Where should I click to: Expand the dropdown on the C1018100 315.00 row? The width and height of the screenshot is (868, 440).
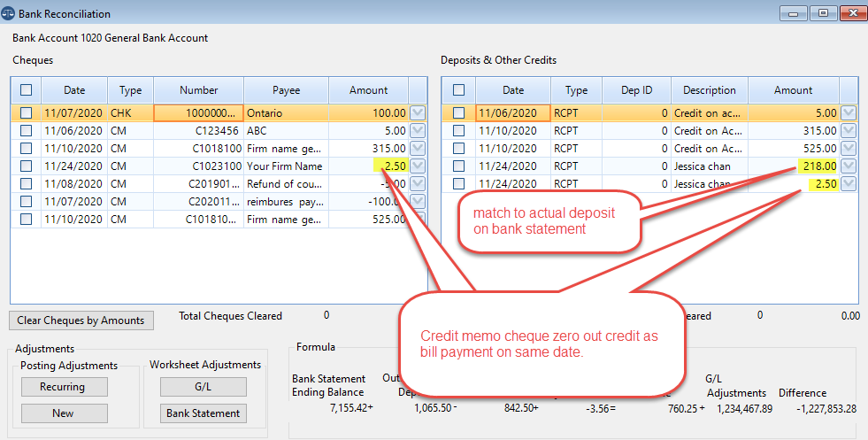tap(418, 149)
